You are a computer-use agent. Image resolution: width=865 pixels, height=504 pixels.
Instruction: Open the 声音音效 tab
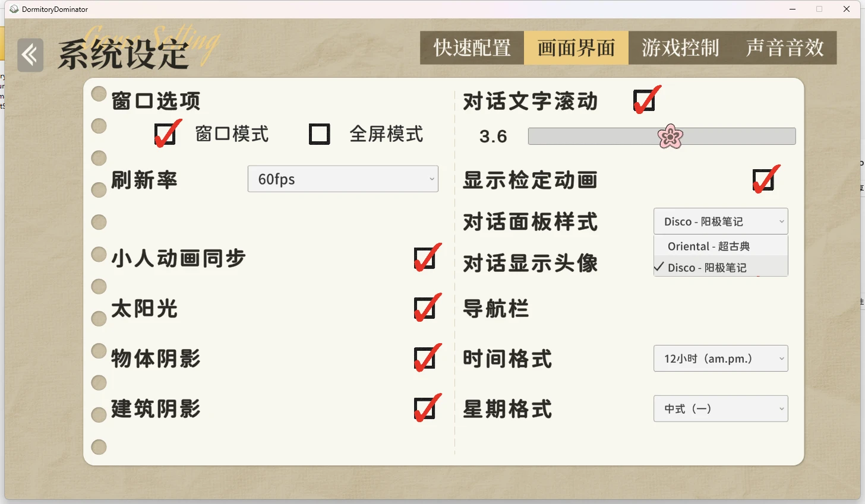785,47
